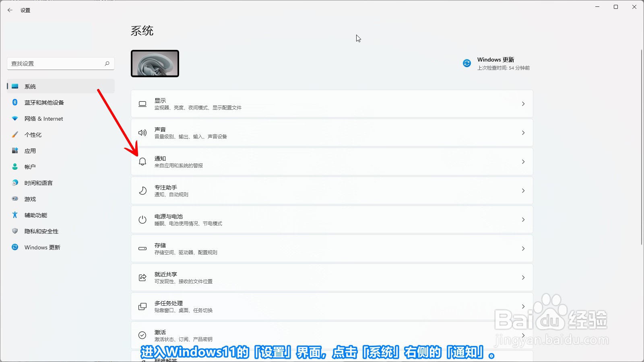Click the text 来自应用和系统的警报
This screenshot has height=362, width=644.
[x=179, y=166]
